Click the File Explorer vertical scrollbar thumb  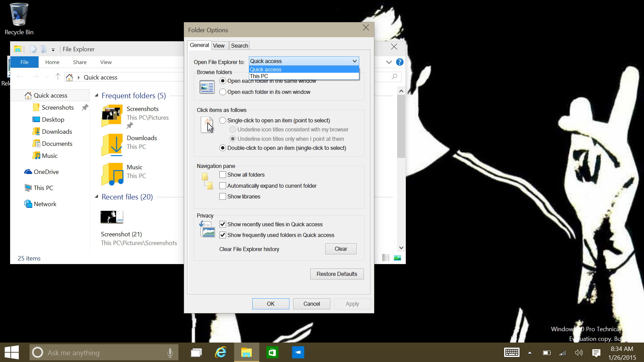[x=401, y=126]
